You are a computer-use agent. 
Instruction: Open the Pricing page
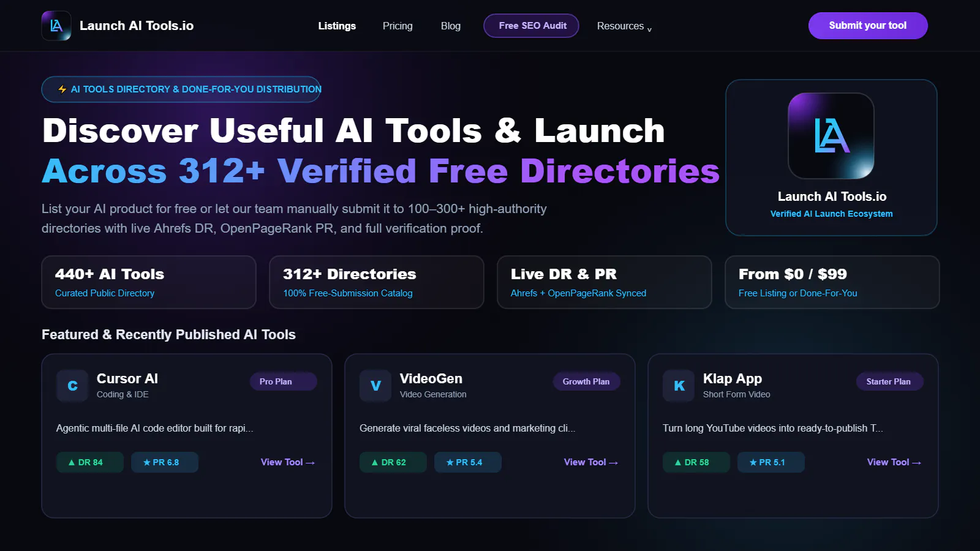click(x=398, y=26)
